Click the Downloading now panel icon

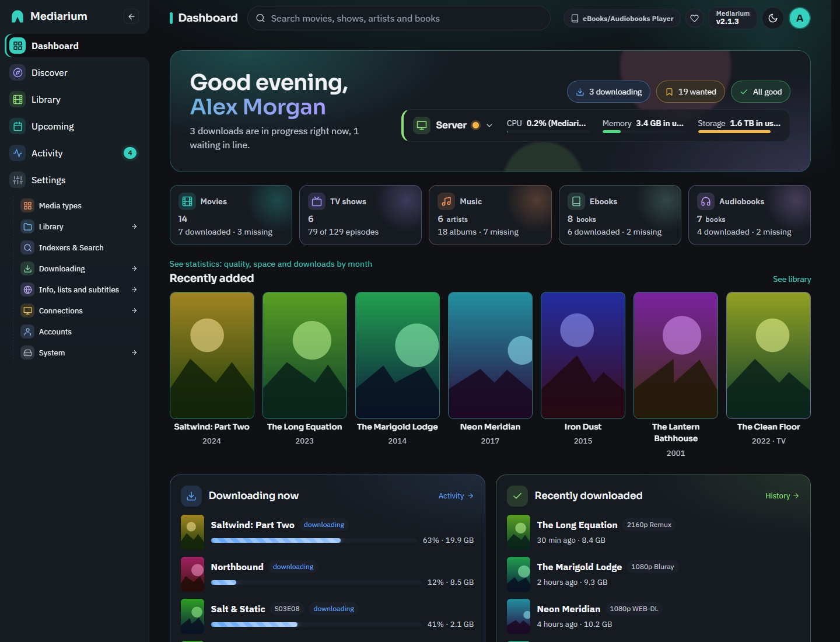point(191,496)
